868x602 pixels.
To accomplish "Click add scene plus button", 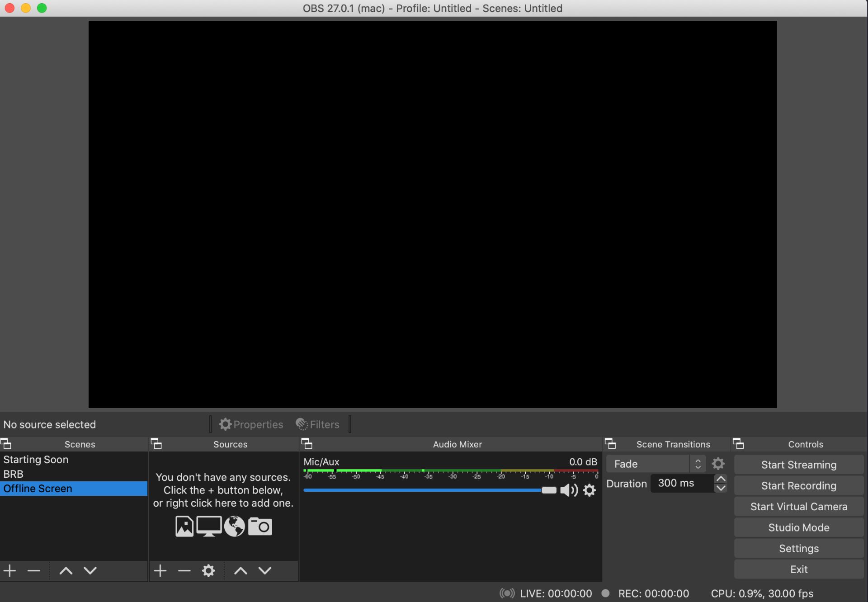I will tap(10, 571).
